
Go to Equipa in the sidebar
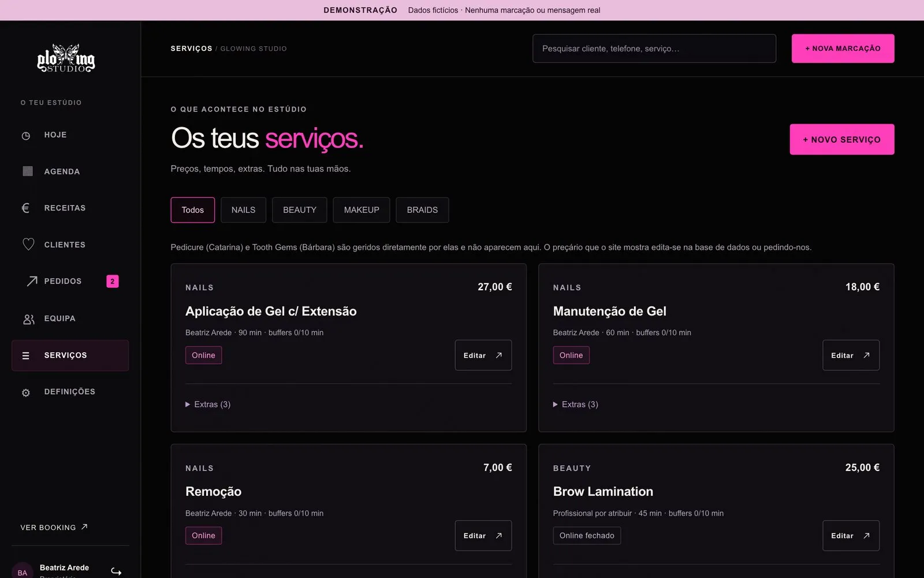70,318
